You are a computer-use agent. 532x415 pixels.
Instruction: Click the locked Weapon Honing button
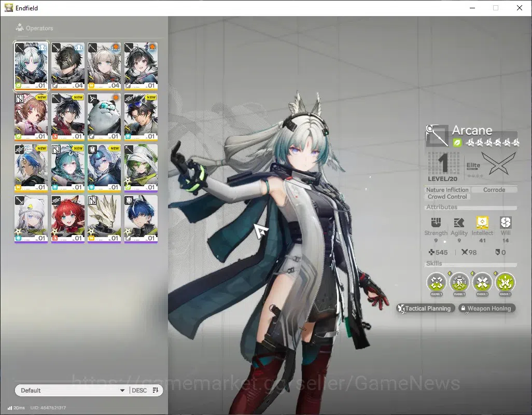tap(487, 309)
